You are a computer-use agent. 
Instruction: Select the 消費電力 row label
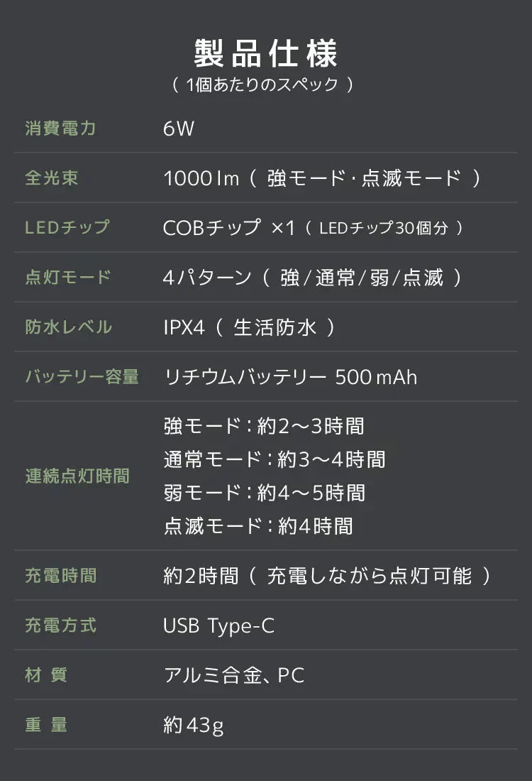pos(60,129)
